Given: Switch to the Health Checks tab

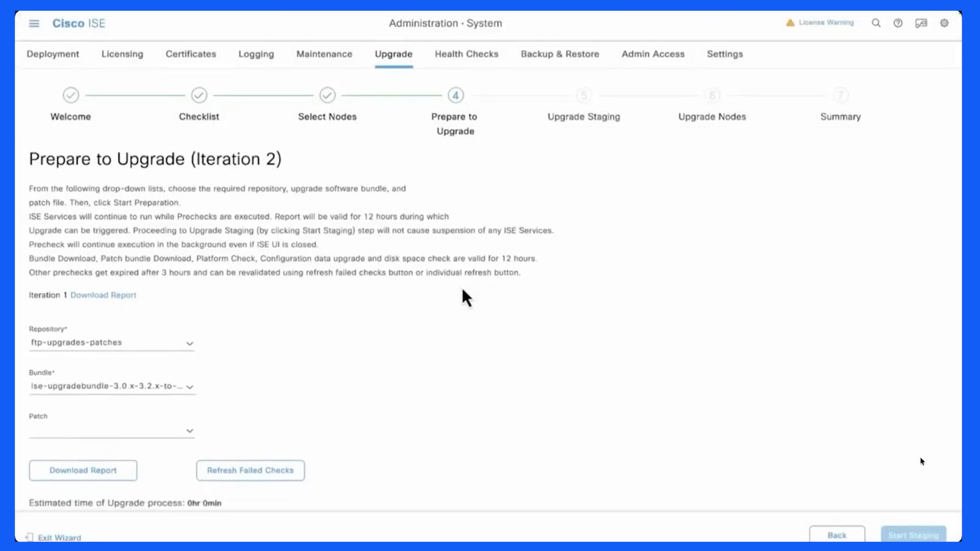Looking at the screenshot, I should 467,54.
